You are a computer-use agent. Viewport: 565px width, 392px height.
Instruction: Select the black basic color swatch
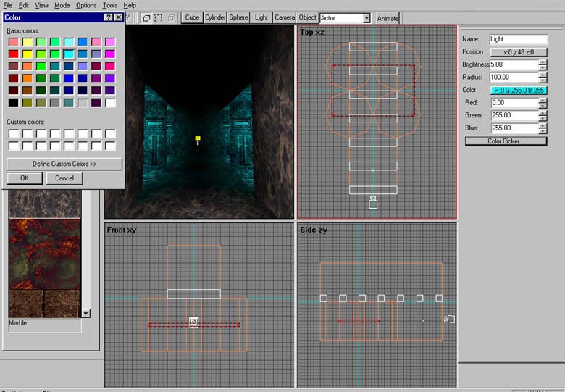pyautogui.click(x=13, y=103)
